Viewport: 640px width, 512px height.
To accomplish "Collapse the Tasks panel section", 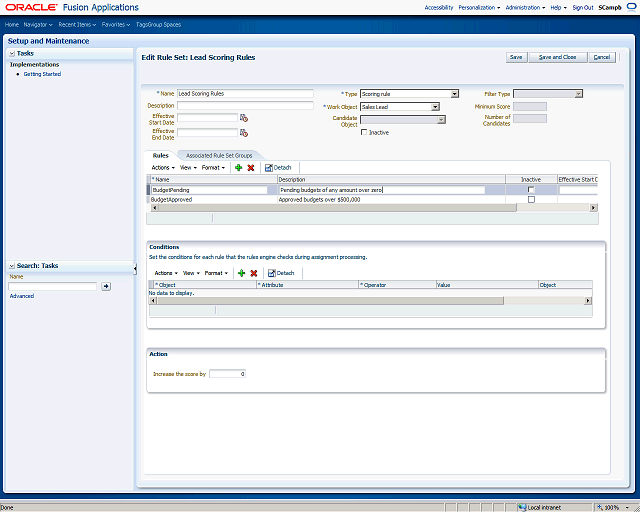I will 12,53.
